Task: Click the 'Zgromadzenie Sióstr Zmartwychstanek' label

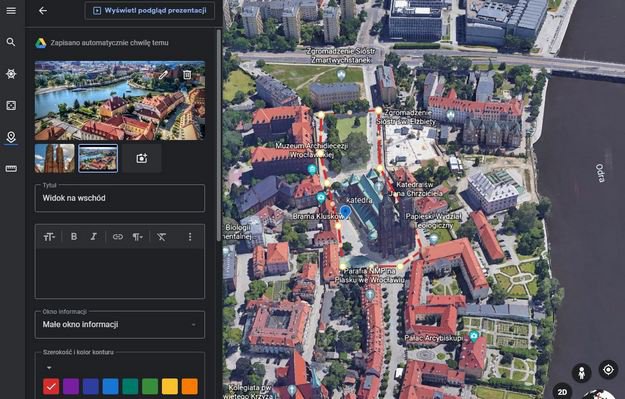Action: 341,55
